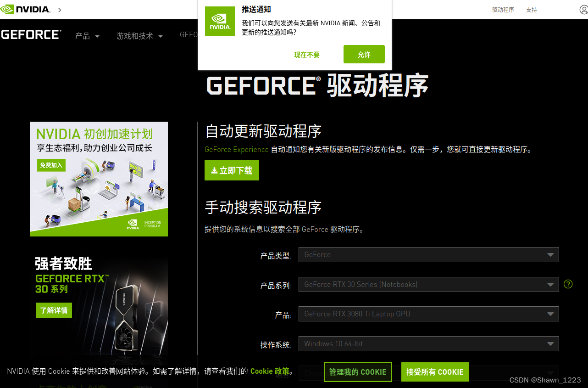Open the GeForce RTX 30 系列 banner

click(99, 305)
